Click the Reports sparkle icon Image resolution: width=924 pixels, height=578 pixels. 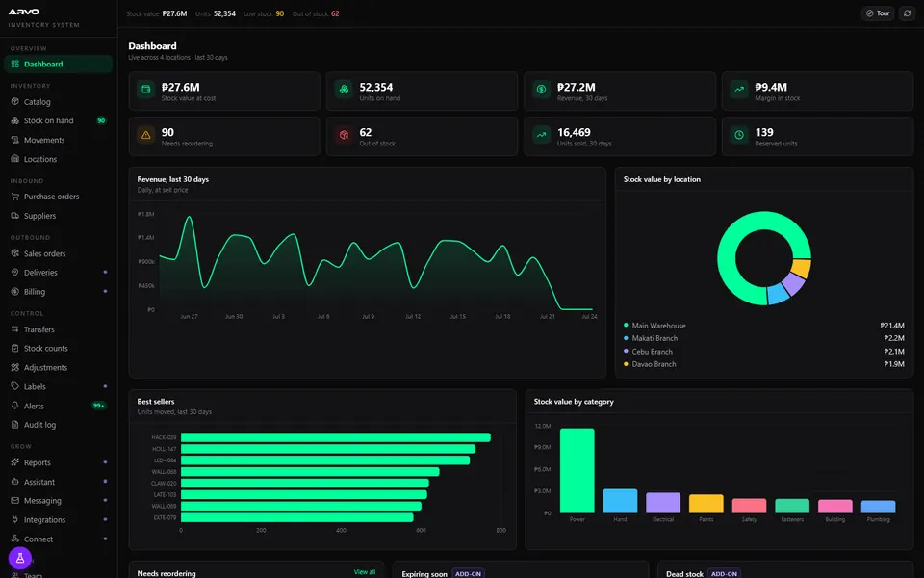(15, 462)
